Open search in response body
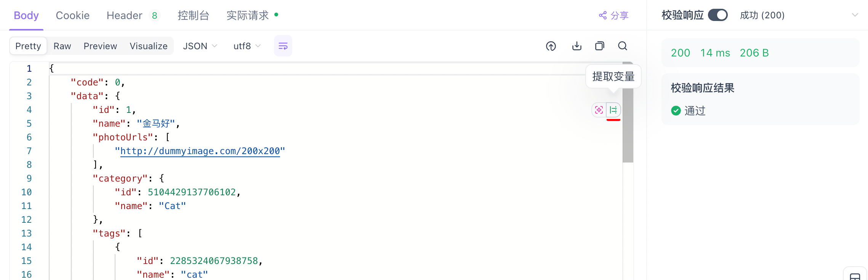This screenshot has width=868, height=280. (x=623, y=46)
